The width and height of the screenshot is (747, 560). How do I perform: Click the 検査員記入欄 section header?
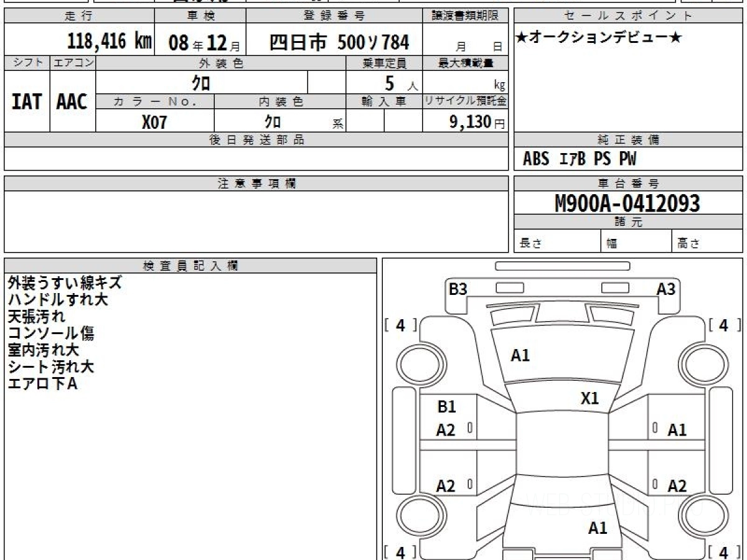click(x=190, y=266)
